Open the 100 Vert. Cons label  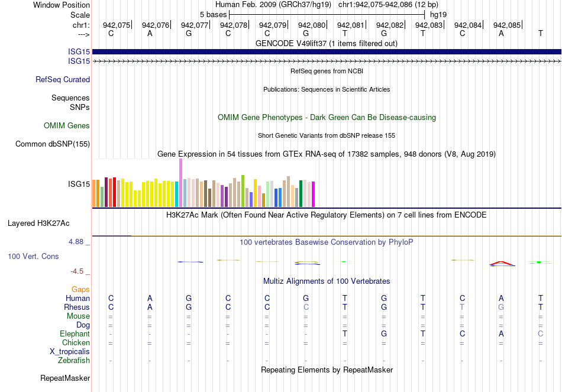coord(33,256)
